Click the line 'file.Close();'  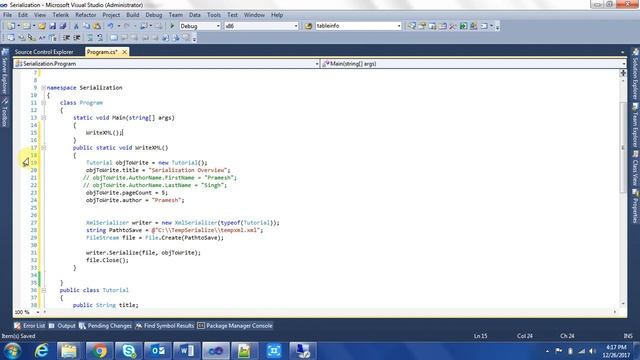[x=107, y=260]
